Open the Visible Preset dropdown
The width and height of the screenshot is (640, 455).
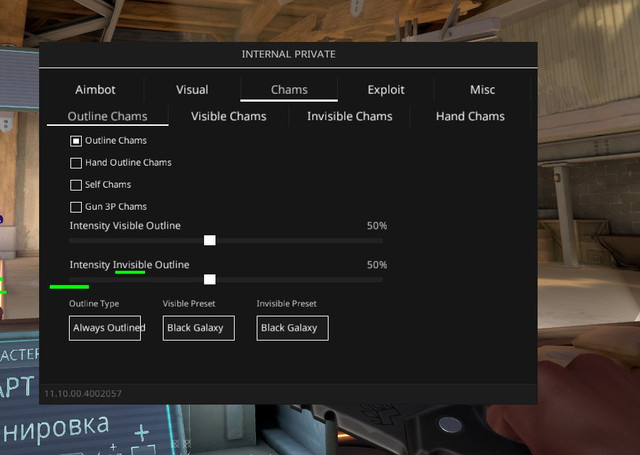click(x=199, y=328)
